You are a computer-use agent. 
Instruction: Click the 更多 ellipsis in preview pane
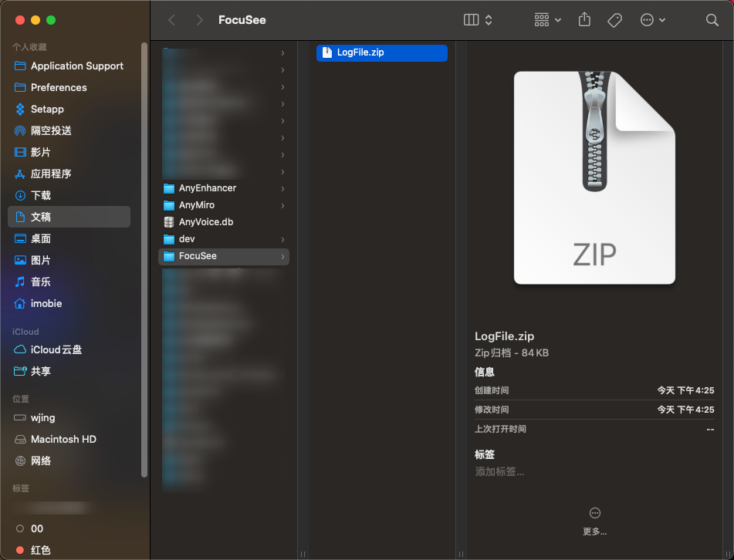(x=594, y=513)
